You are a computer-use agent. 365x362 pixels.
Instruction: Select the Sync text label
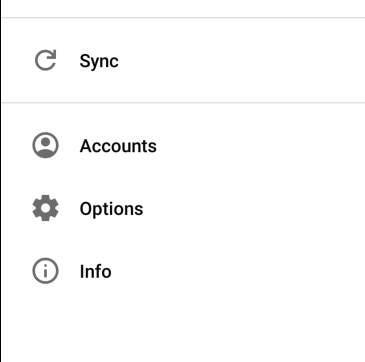click(x=99, y=61)
